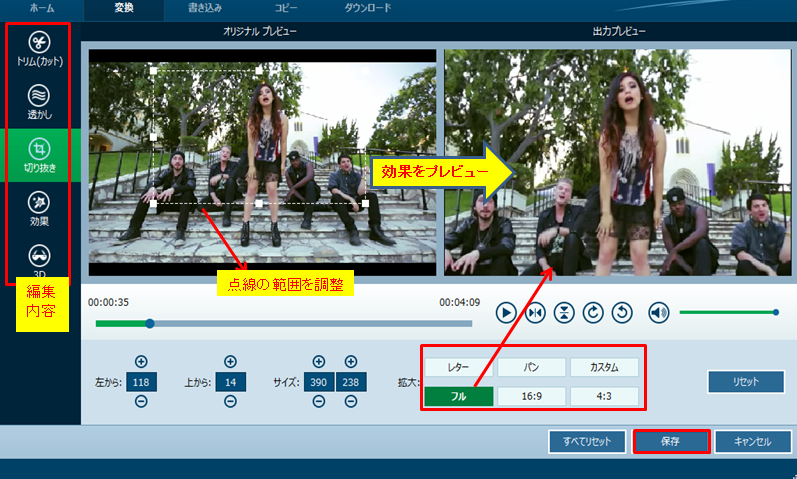This screenshot has width=797, height=479.
Task: Select the 透かし watermark tool
Action: (39, 102)
